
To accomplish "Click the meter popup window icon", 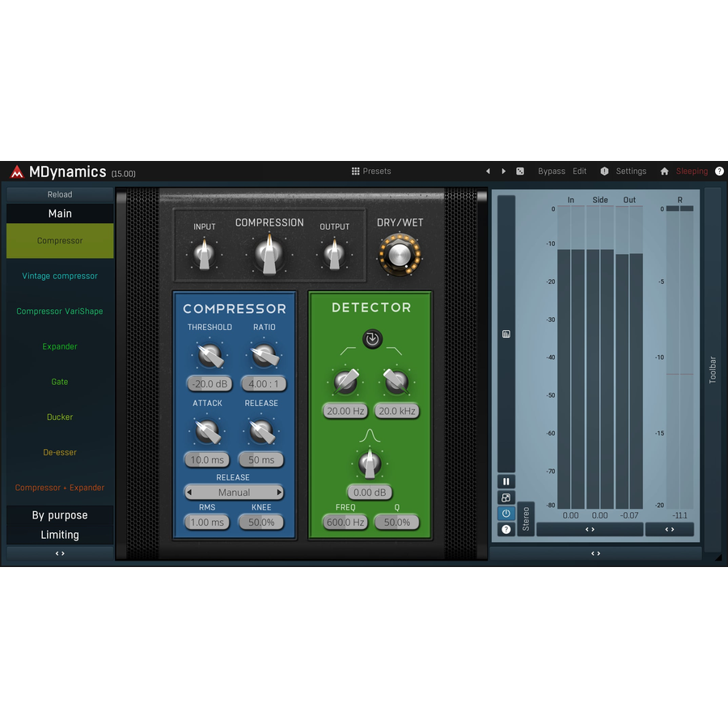I will [x=506, y=497].
